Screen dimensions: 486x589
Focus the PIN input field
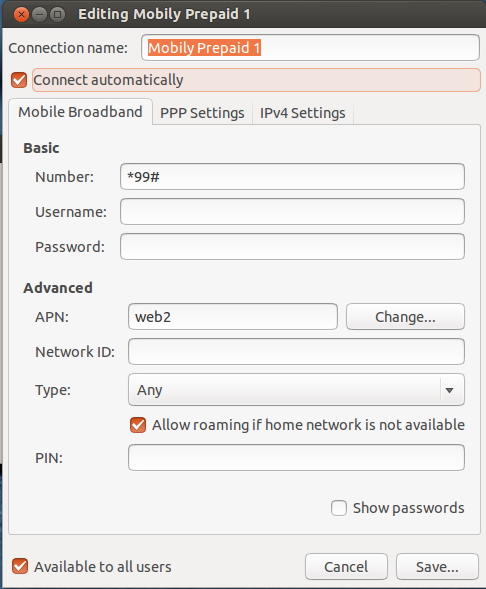pyautogui.click(x=296, y=458)
